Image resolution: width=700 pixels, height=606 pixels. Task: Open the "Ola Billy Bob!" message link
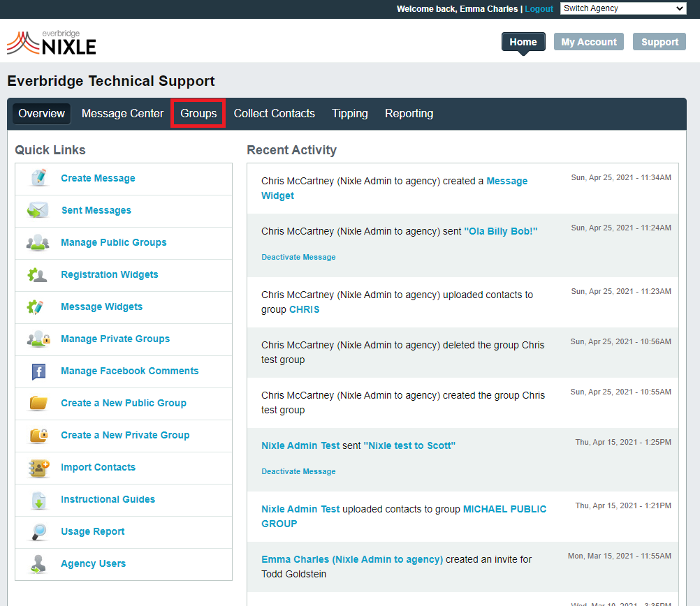pyautogui.click(x=501, y=231)
